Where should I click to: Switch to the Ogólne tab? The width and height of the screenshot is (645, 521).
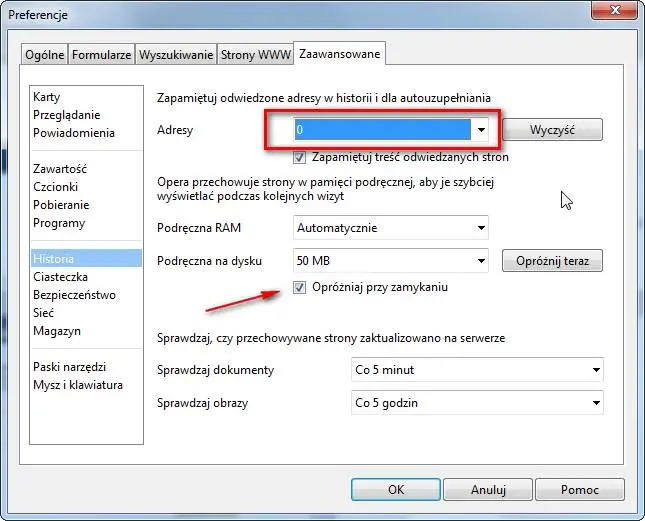pos(44,55)
